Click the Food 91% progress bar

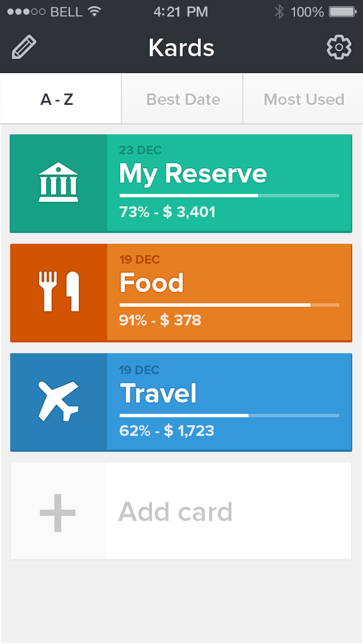[229, 305]
